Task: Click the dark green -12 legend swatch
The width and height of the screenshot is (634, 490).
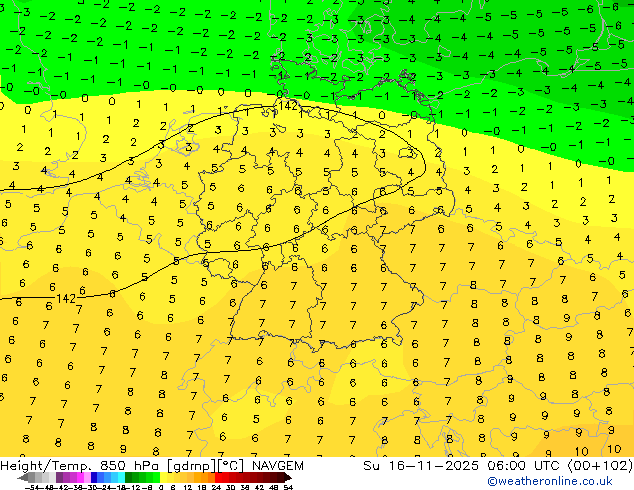Action: coord(128,477)
